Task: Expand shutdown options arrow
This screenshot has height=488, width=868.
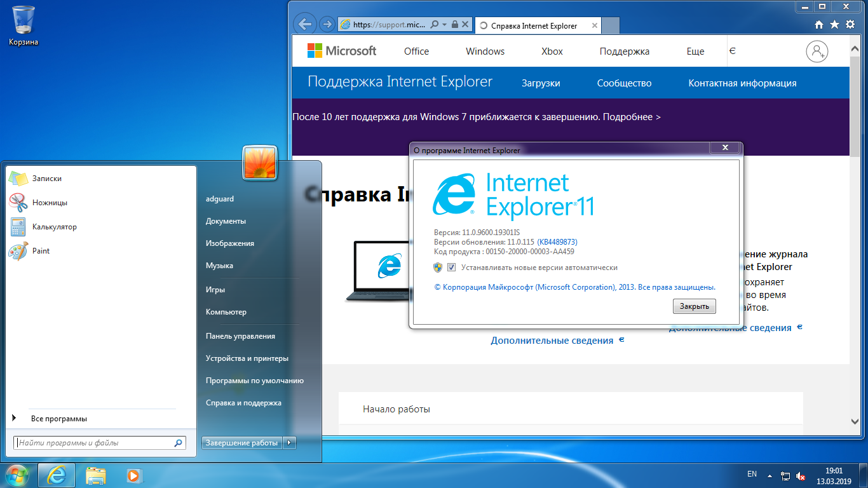Action: (x=290, y=443)
